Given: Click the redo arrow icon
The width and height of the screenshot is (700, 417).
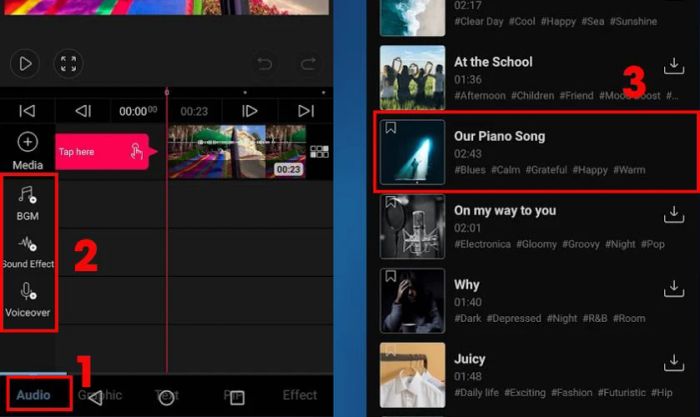Looking at the screenshot, I should [x=307, y=64].
